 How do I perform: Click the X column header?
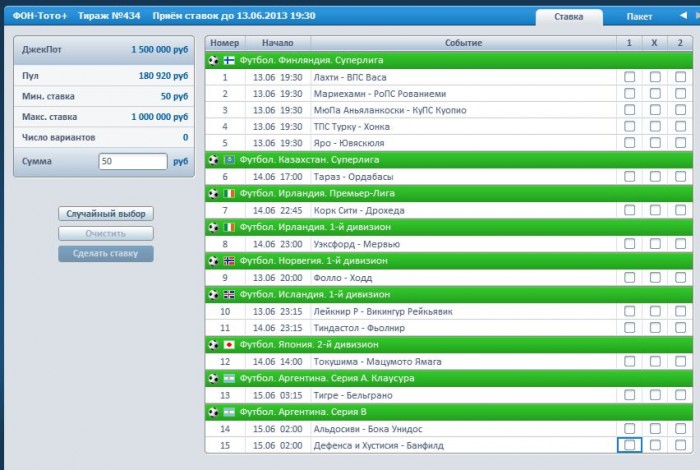tap(654, 43)
